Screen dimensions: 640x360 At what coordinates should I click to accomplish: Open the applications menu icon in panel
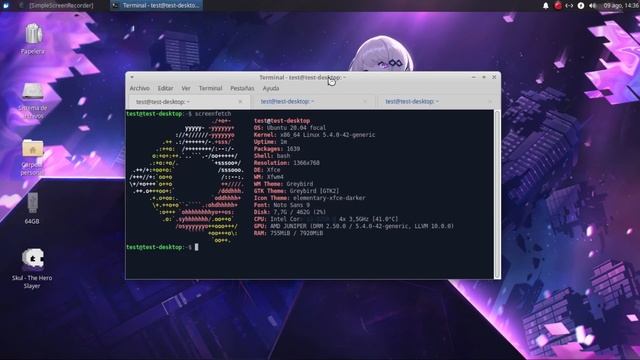point(6,5)
